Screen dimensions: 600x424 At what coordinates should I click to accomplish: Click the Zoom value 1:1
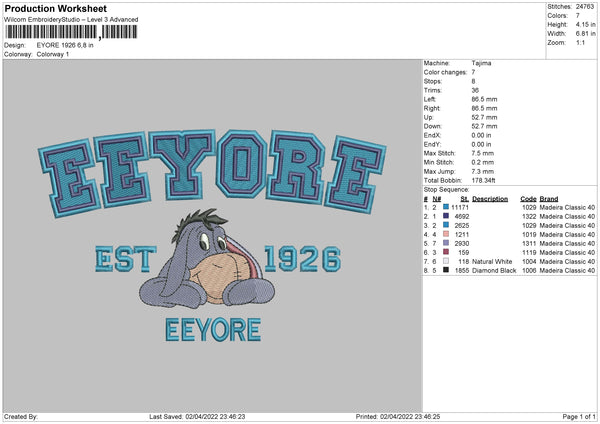[580, 42]
